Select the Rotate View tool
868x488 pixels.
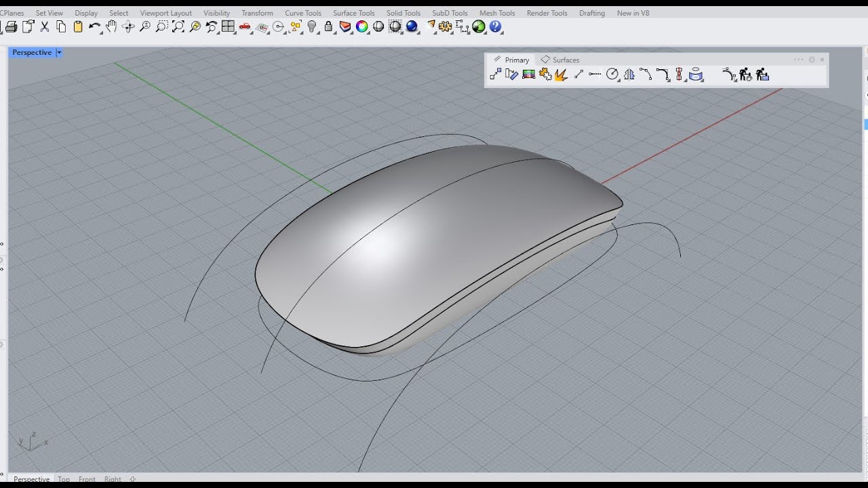click(x=128, y=27)
